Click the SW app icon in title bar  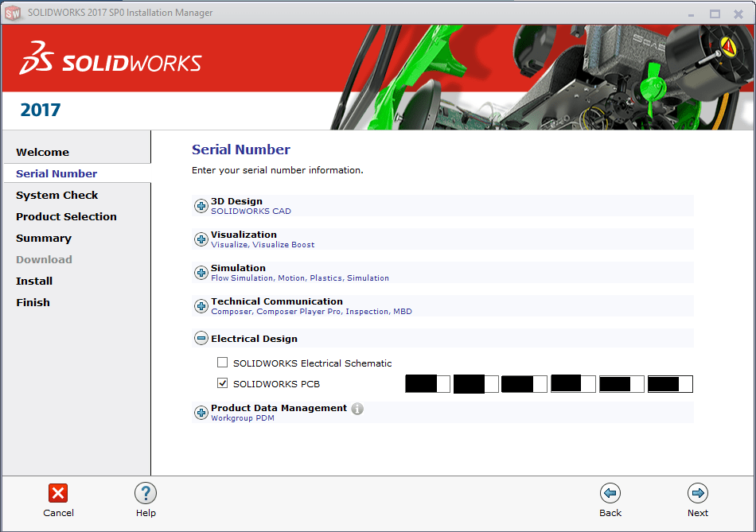(x=13, y=13)
